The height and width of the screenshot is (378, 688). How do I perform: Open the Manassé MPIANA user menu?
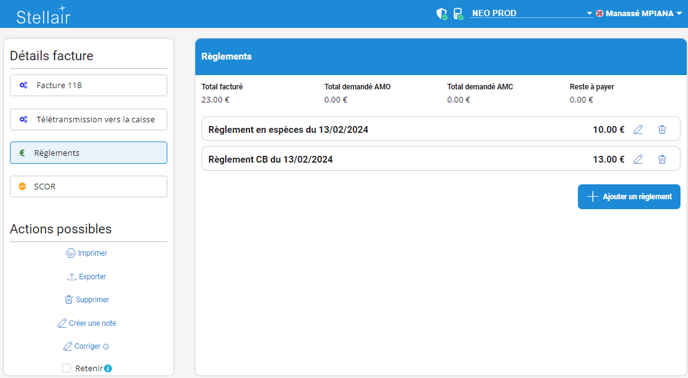coord(643,14)
